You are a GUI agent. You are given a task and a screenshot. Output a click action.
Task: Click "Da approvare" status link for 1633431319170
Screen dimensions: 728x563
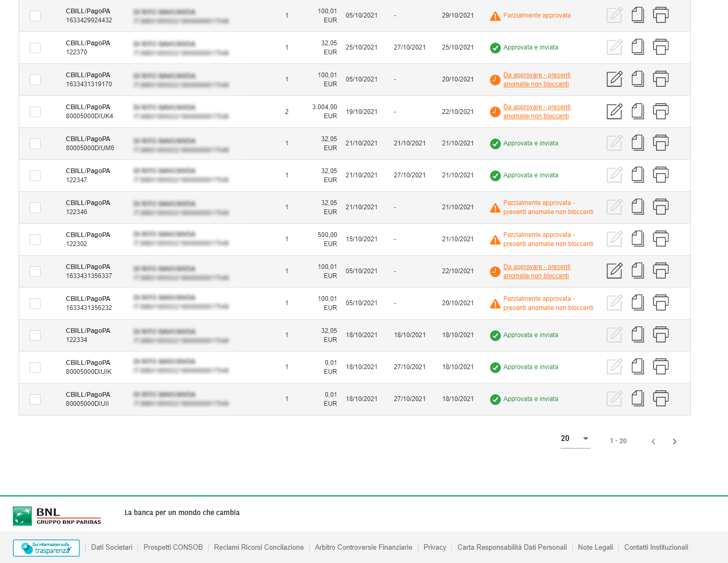pyautogui.click(x=536, y=79)
